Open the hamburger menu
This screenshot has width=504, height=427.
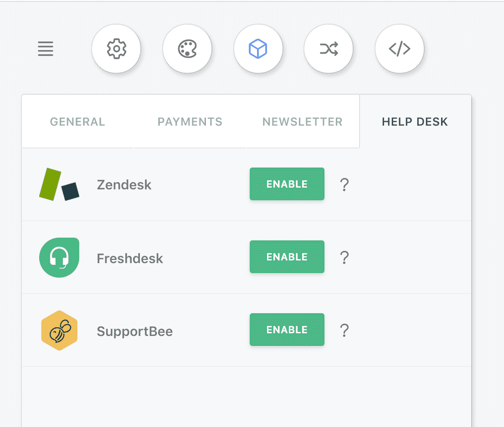[46, 49]
